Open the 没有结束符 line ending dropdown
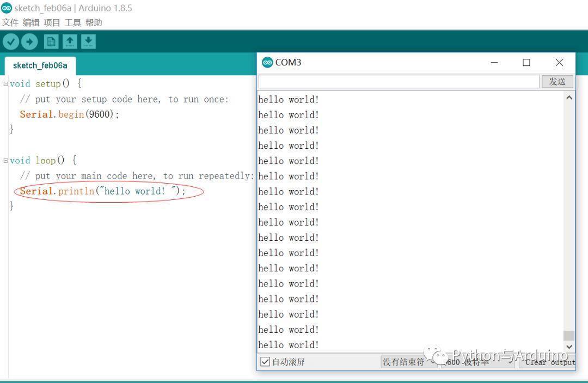The width and height of the screenshot is (588, 383). tap(409, 362)
